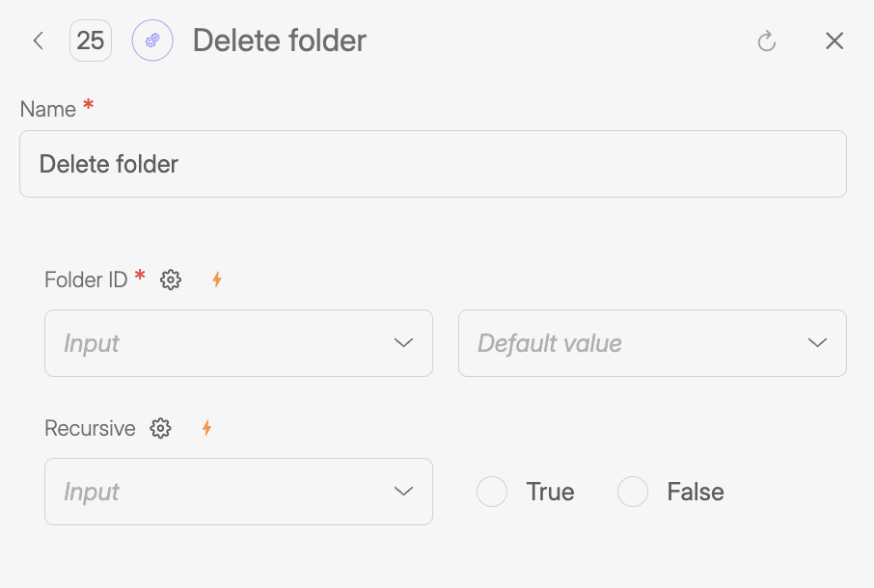Open the Folder ID Input dropdown

coord(238,343)
